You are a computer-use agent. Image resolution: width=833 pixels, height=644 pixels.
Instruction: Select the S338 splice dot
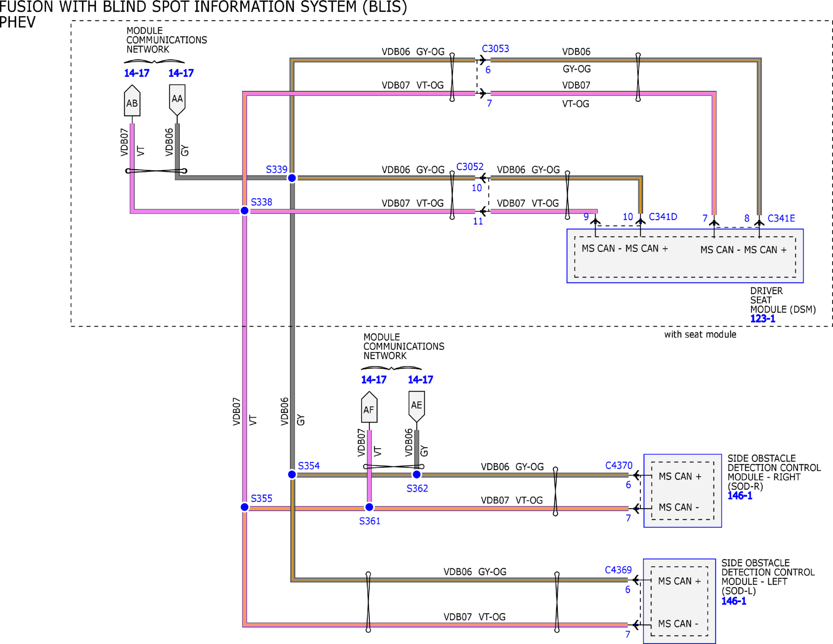pyautogui.click(x=244, y=211)
